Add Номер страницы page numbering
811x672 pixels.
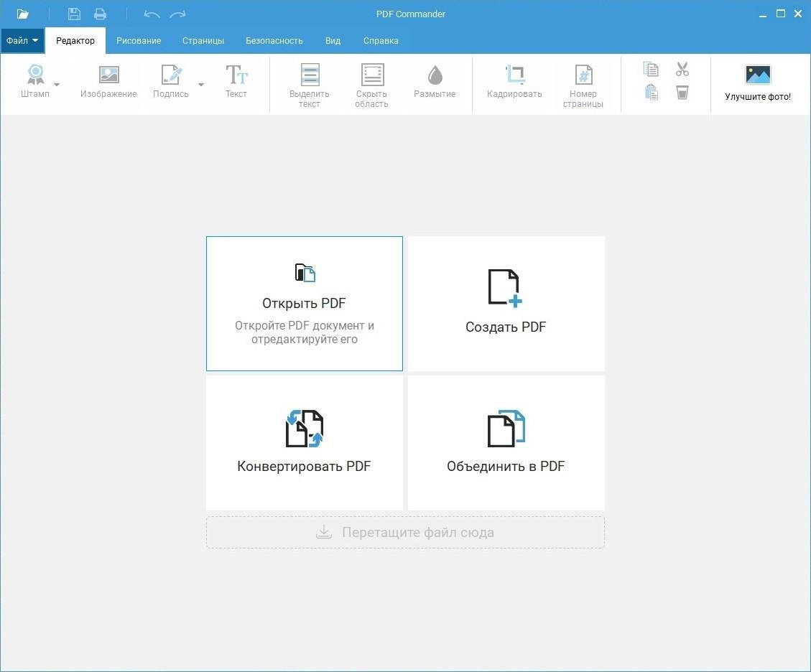click(x=583, y=86)
